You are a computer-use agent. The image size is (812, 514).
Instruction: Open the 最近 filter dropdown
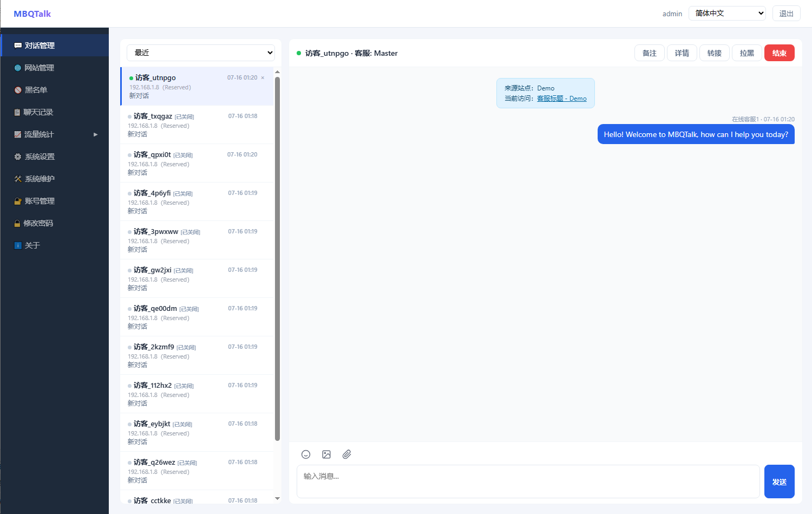point(201,53)
